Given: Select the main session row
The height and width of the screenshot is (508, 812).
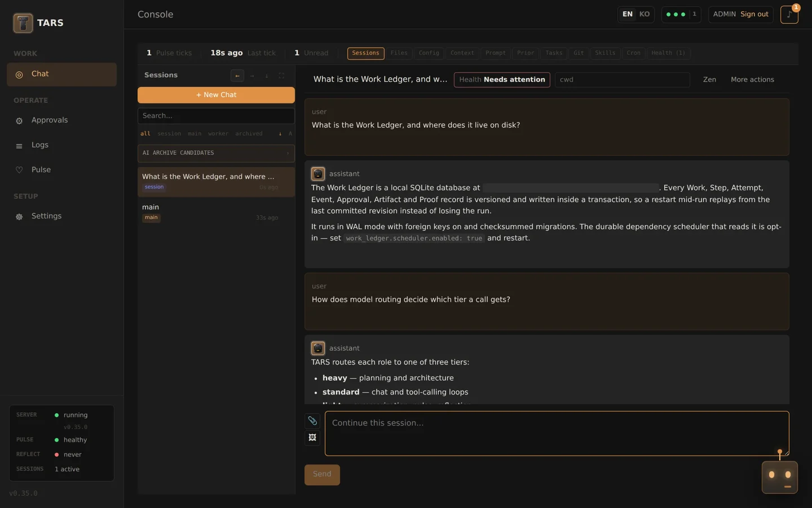Looking at the screenshot, I should tap(216, 212).
